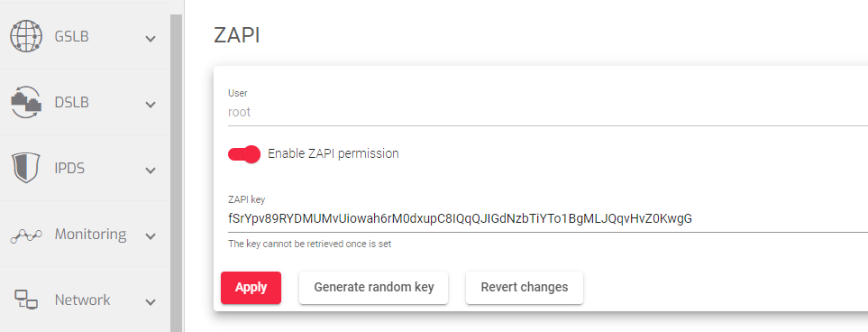Expand the GSLB menu chevron

[151, 39]
